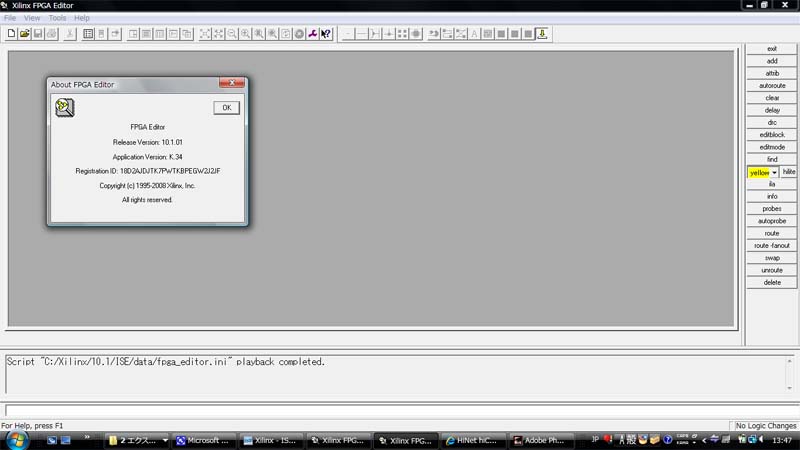Click the Release Version: 10.1.01 text
The height and width of the screenshot is (450, 800).
tap(147, 142)
